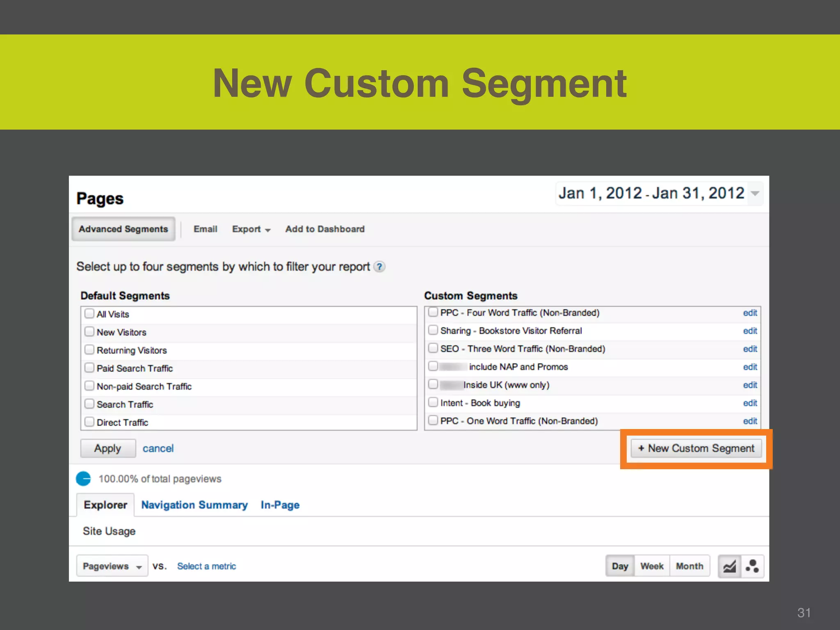840x630 pixels.
Task: Switch to motion chart bubbles icon
Action: tap(752, 566)
